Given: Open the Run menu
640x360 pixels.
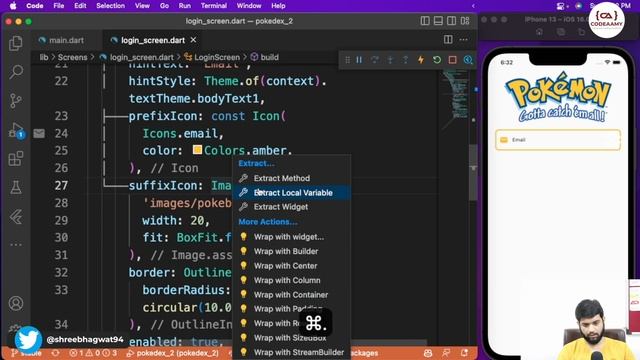Looking at the screenshot, I should tap(184, 6).
